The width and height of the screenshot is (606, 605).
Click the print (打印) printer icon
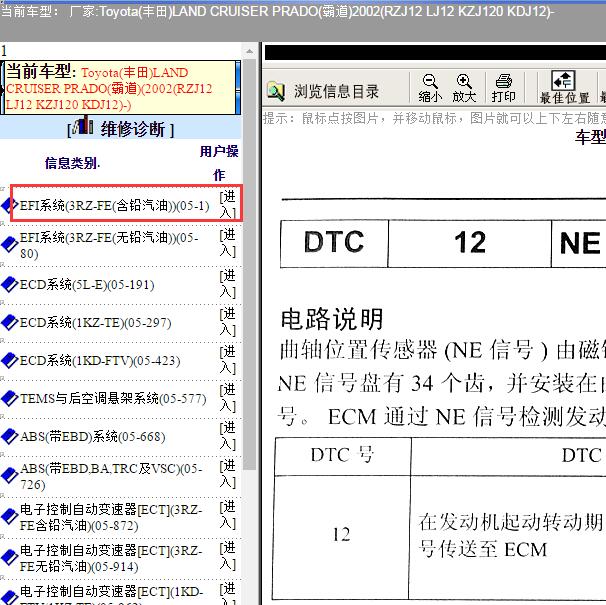pyautogui.click(x=504, y=81)
